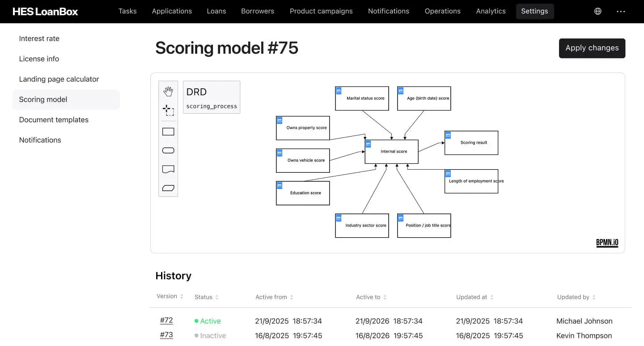Switch to the Operations tab
The width and height of the screenshot is (644, 346).
[443, 11]
